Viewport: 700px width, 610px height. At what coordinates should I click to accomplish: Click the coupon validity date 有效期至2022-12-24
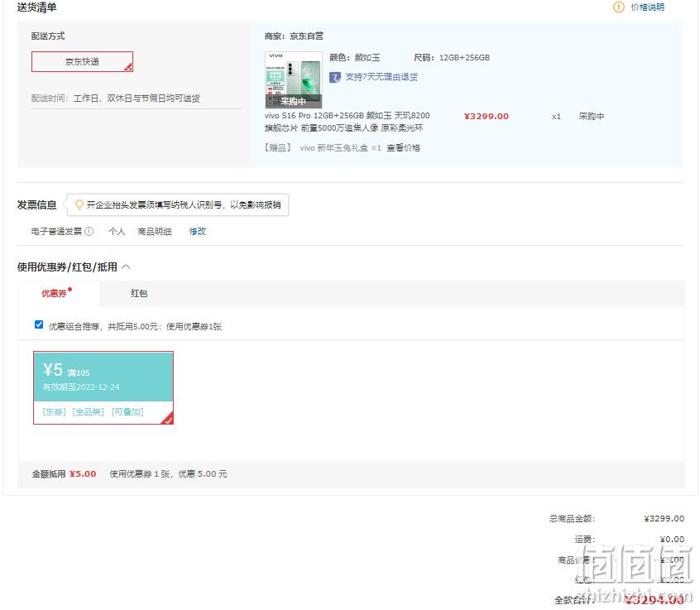pos(81,387)
